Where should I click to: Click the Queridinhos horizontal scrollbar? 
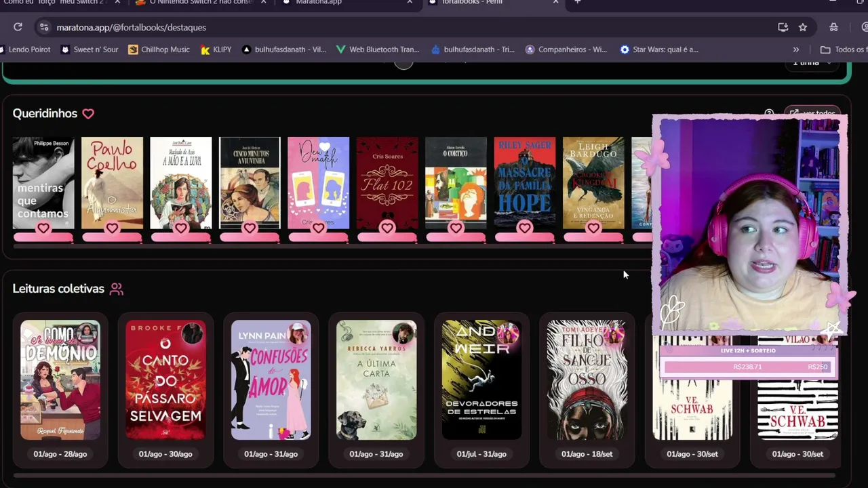tap(332, 246)
